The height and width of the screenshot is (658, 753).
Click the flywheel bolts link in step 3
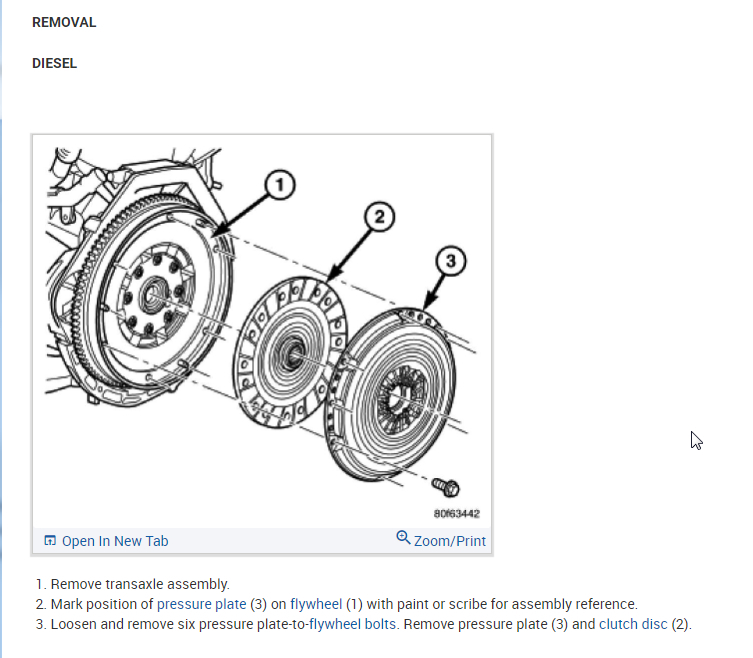(352, 624)
